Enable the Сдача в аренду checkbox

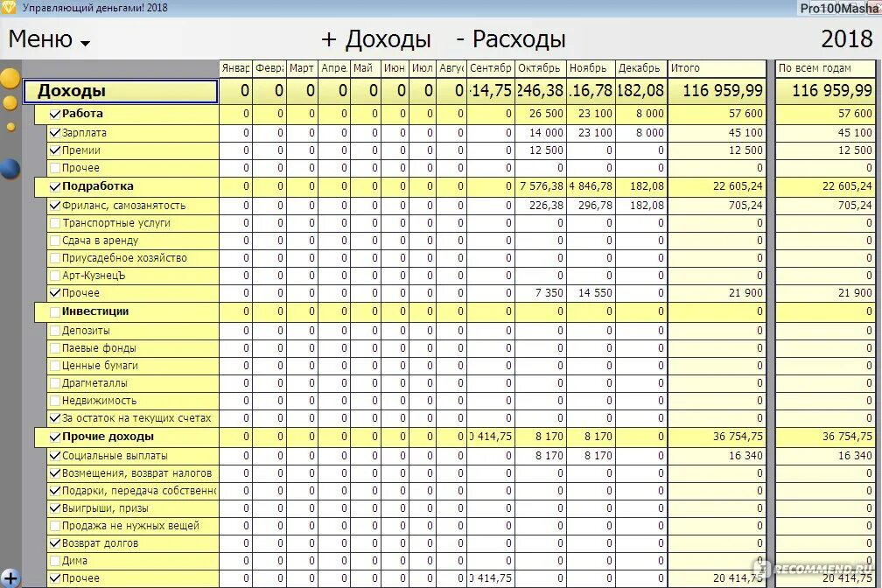pyautogui.click(x=54, y=241)
